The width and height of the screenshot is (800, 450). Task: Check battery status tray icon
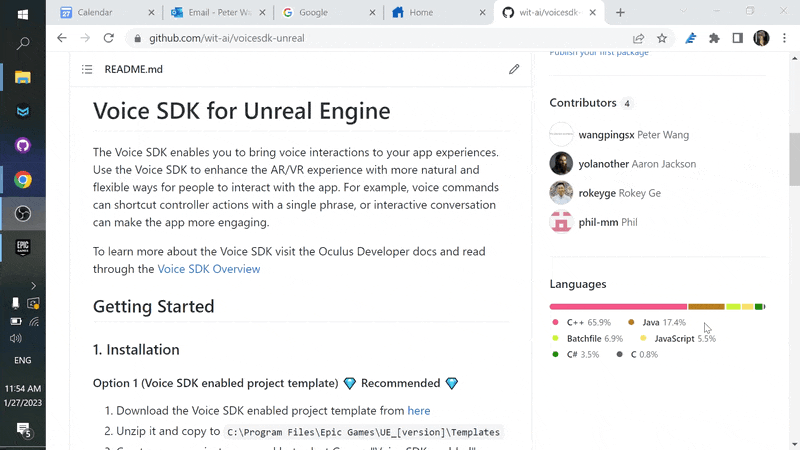tap(16, 321)
